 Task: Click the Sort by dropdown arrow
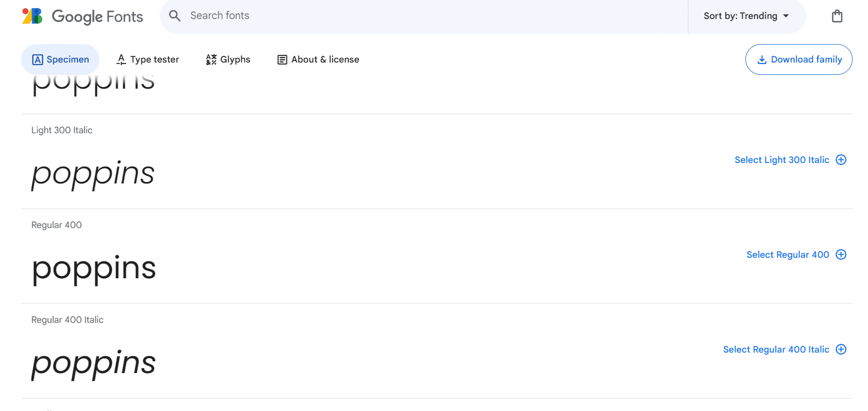786,16
